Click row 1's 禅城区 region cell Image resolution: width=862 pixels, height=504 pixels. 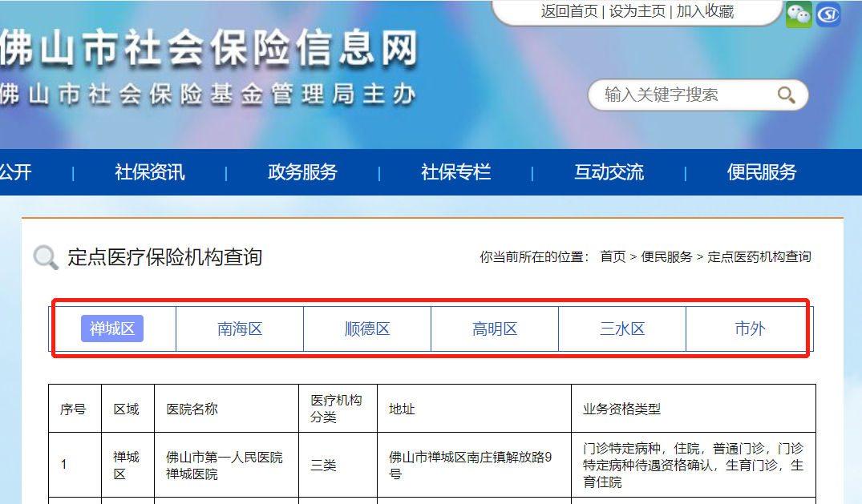coord(127,465)
